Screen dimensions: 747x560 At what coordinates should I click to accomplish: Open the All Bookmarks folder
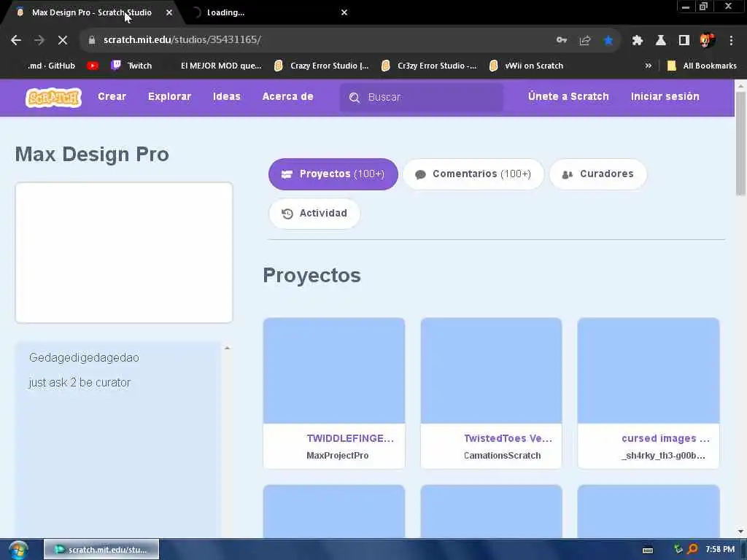[x=702, y=66]
